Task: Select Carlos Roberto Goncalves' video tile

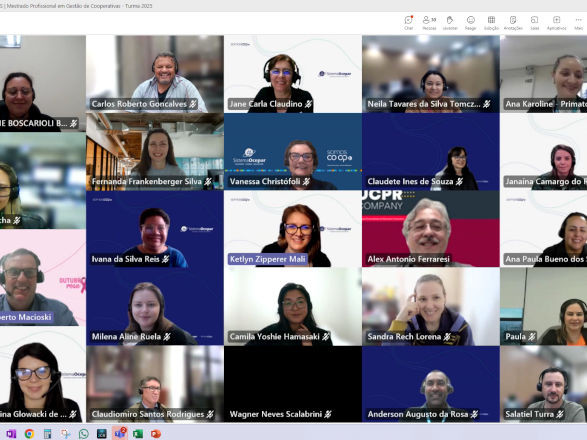Action: coord(155,74)
